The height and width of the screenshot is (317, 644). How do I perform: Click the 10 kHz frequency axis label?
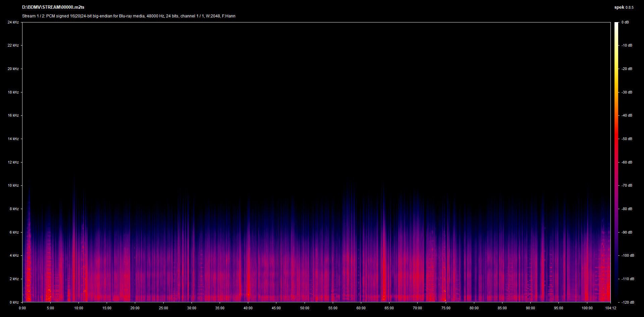click(x=13, y=185)
